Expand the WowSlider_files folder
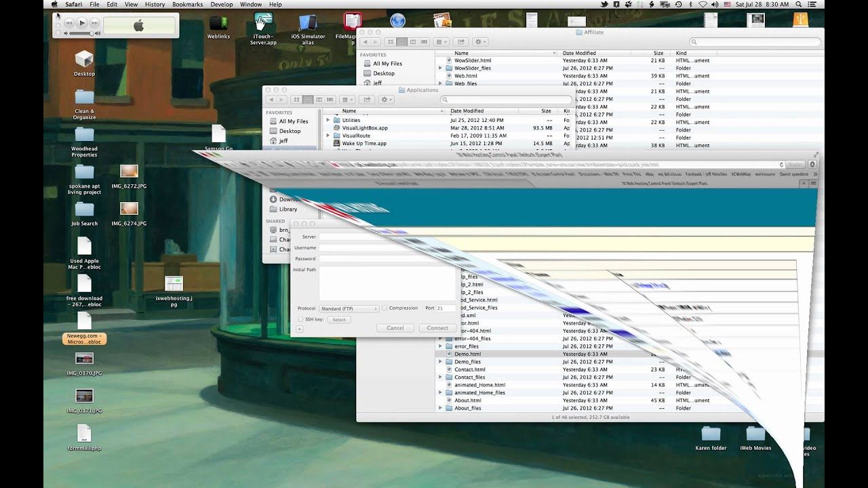The height and width of the screenshot is (488, 868). 440,68
